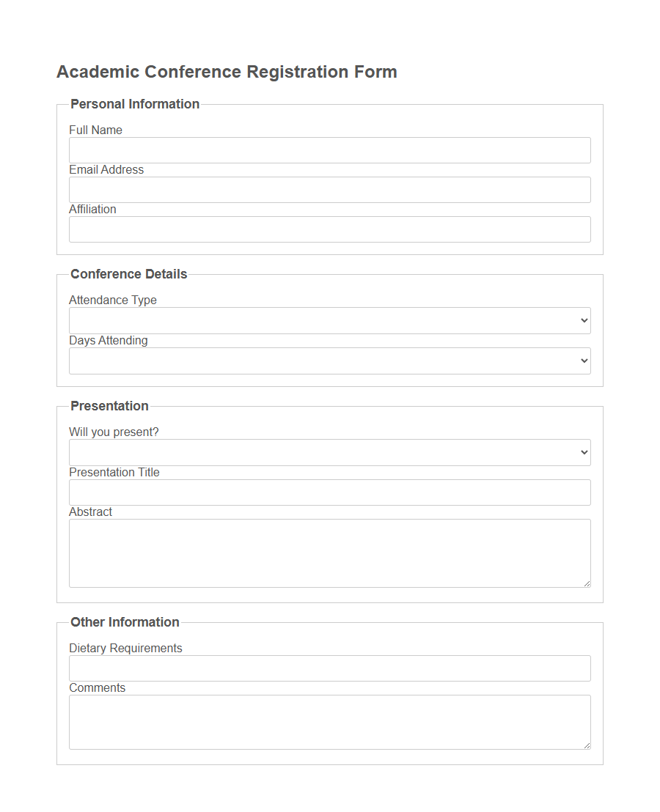Screen dimensions: 660x812
Task: Click the Comments resize handle
Action: click(587, 745)
